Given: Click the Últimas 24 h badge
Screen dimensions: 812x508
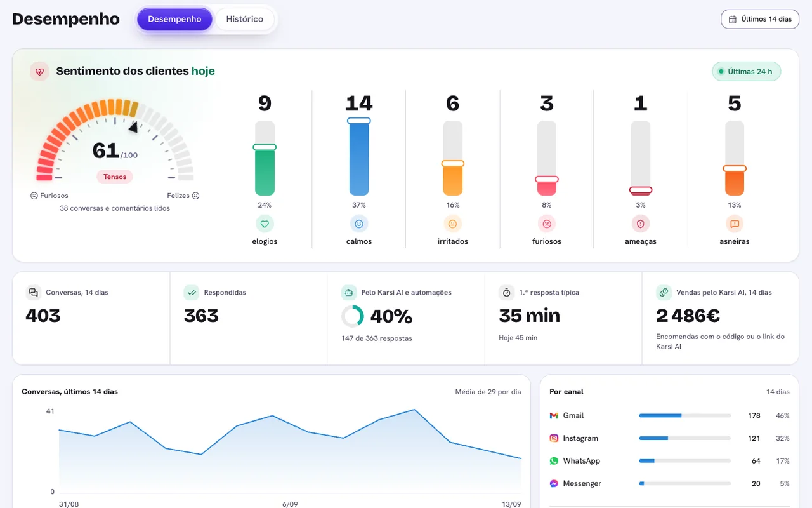Looking at the screenshot, I should (x=747, y=71).
